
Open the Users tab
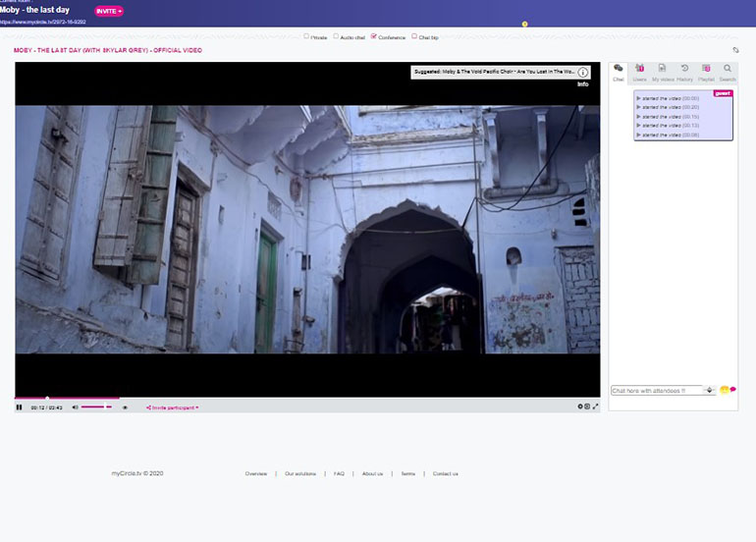click(639, 73)
